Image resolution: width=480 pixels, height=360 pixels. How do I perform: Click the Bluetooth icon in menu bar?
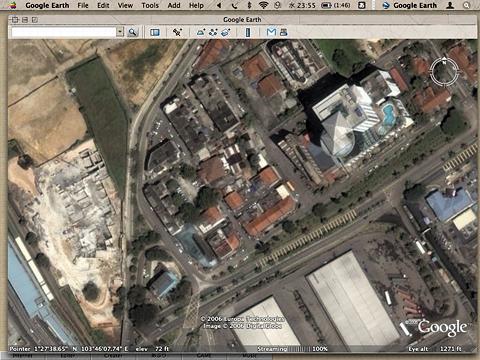tap(249, 5)
